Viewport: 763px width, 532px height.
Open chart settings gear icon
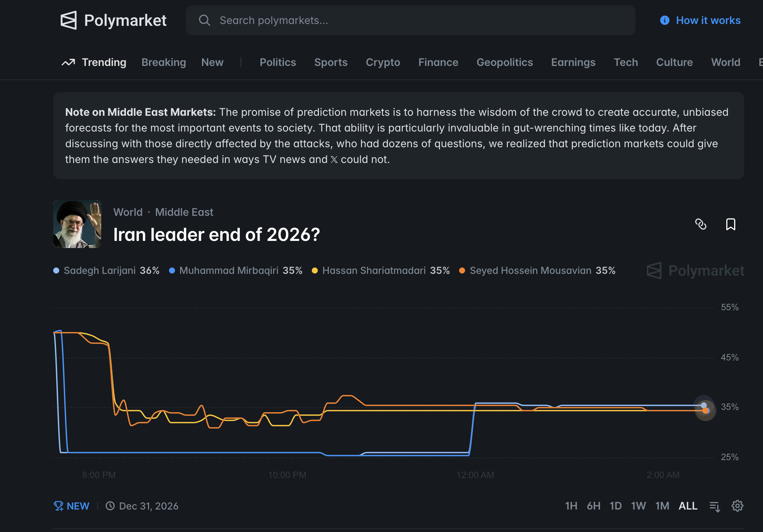coord(737,506)
